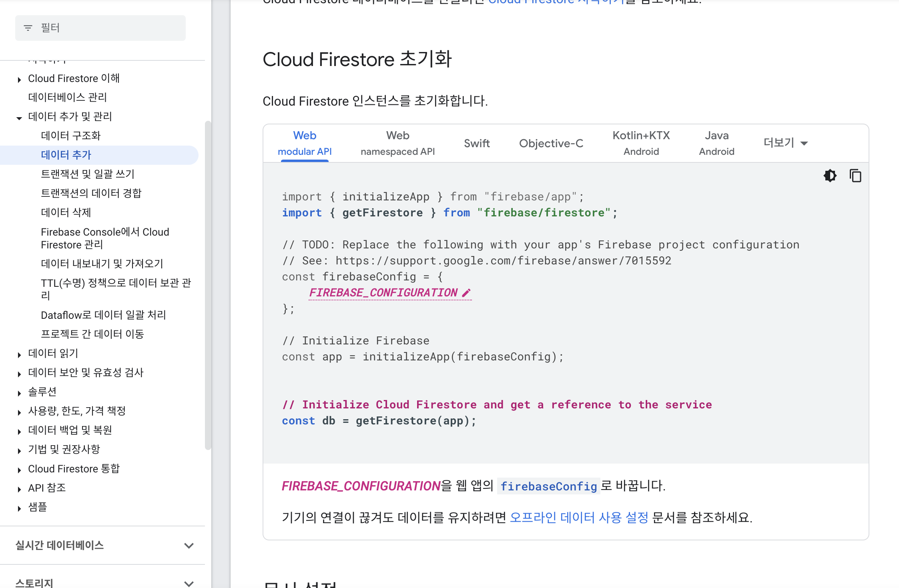Expand the 실시간 데이터베이스 section chevron
Image resolution: width=899 pixels, height=588 pixels.
pos(189,546)
